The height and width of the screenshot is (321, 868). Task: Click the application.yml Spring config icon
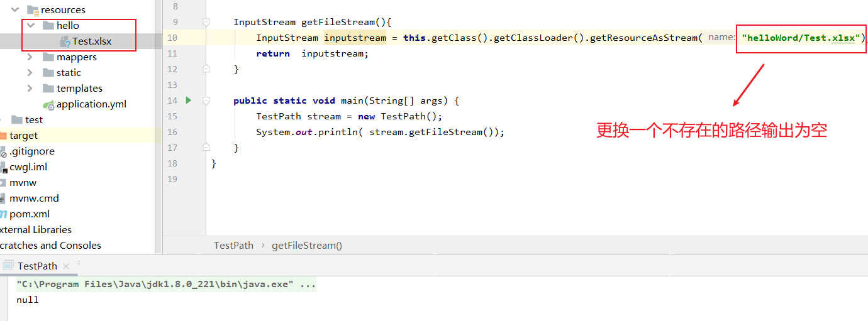tap(48, 105)
